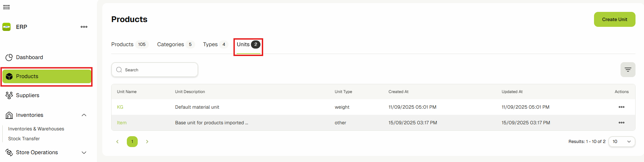Viewport: 644px width, 162px height.
Task: Open the hamburger menu icon
Action: [6, 7]
